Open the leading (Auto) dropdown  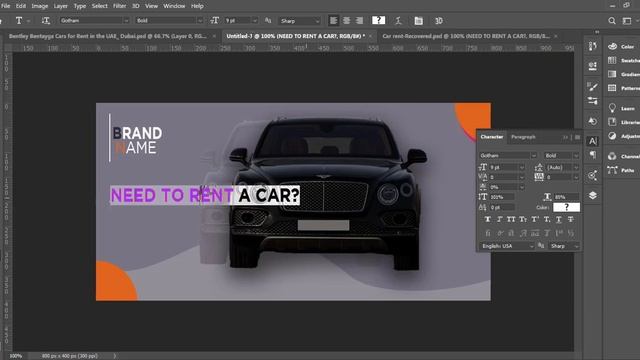pos(576,167)
